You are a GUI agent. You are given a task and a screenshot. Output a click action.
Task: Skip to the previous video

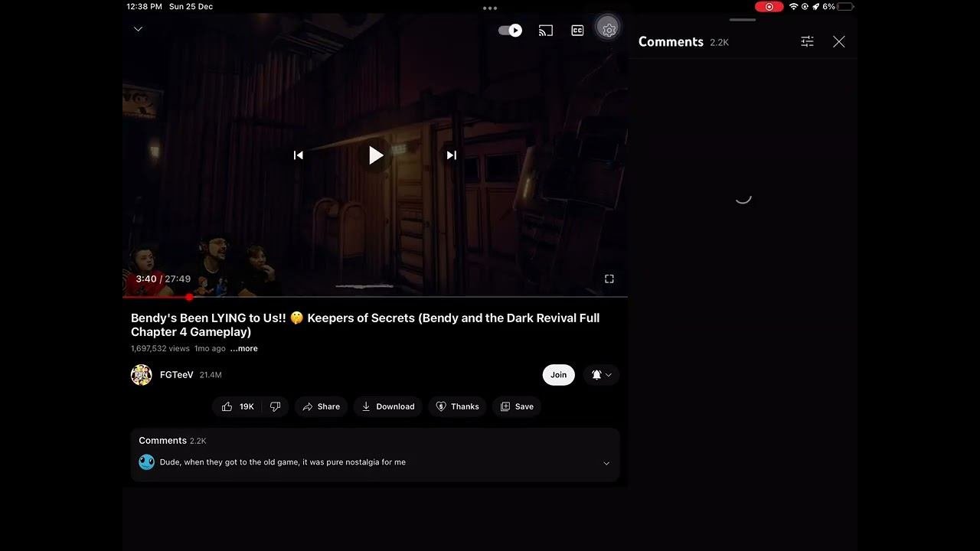tap(299, 155)
